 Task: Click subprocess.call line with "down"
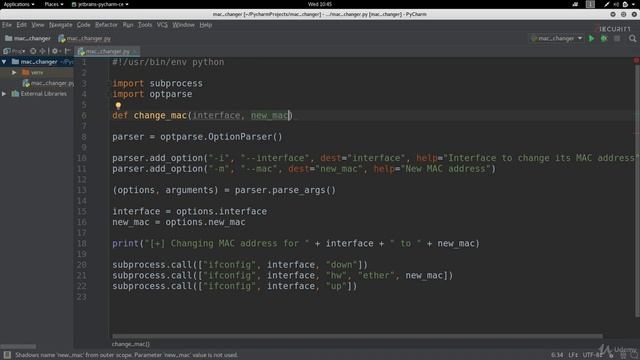[240, 265]
